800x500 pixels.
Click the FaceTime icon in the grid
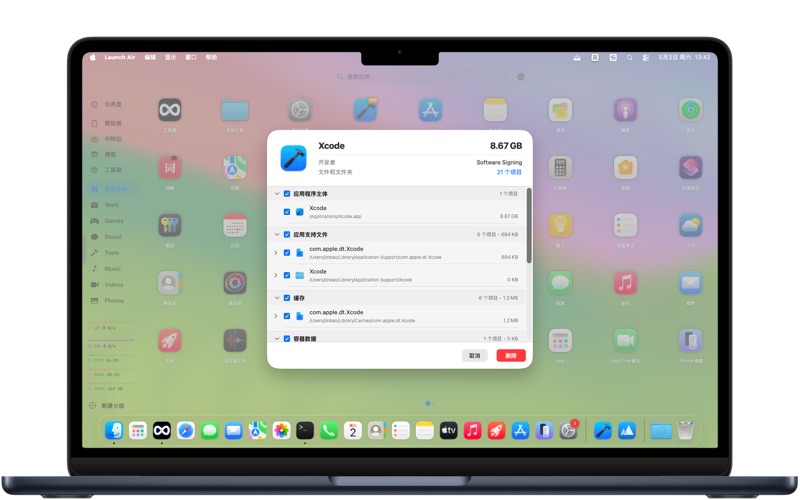[x=626, y=340]
